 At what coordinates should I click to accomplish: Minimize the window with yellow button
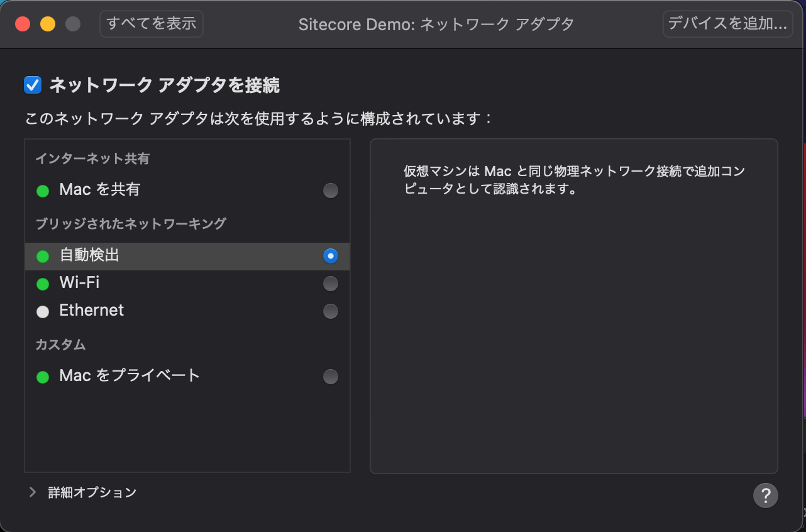click(48, 25)
